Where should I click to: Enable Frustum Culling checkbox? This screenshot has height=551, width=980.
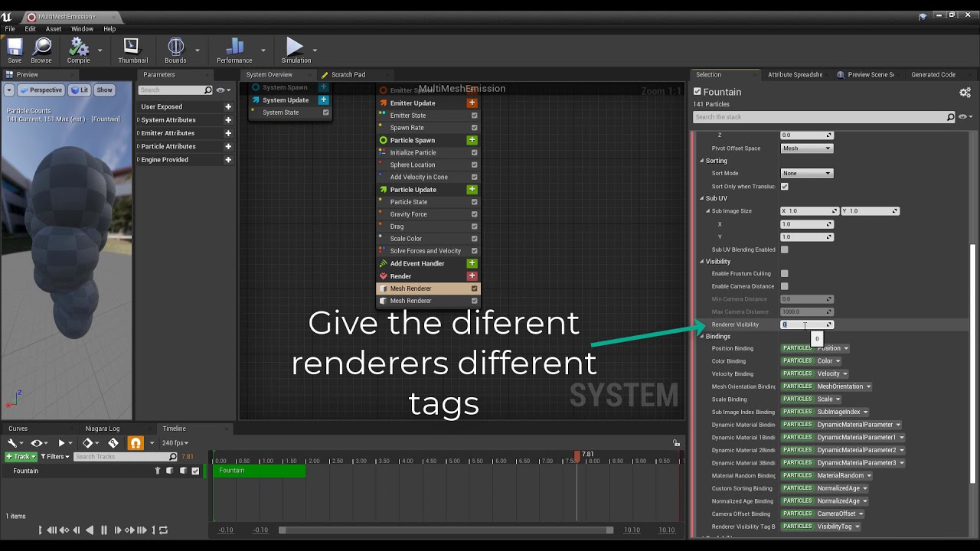pos(785,273)
